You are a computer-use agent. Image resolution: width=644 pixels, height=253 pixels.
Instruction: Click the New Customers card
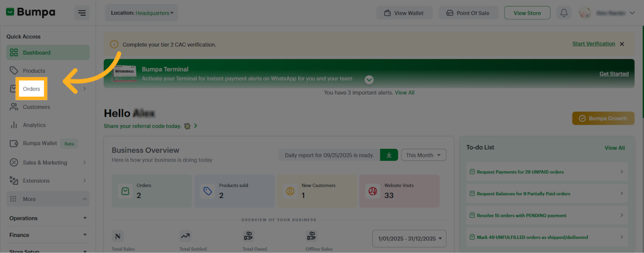317,191
